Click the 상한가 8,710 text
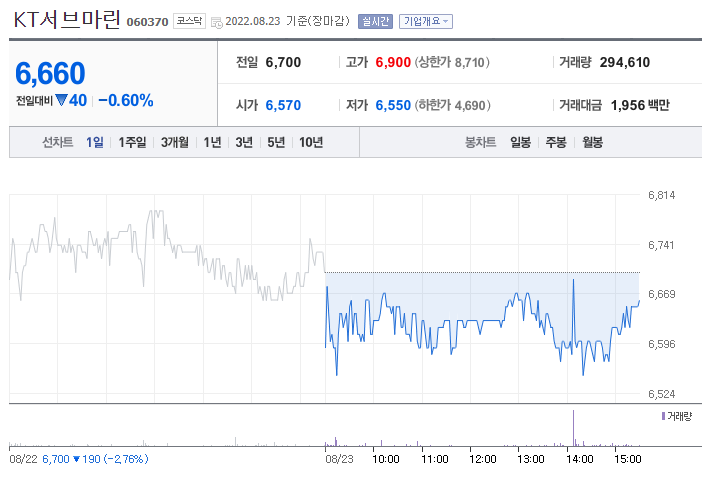Screen dimensions: 702x478 tap(452, 62)
